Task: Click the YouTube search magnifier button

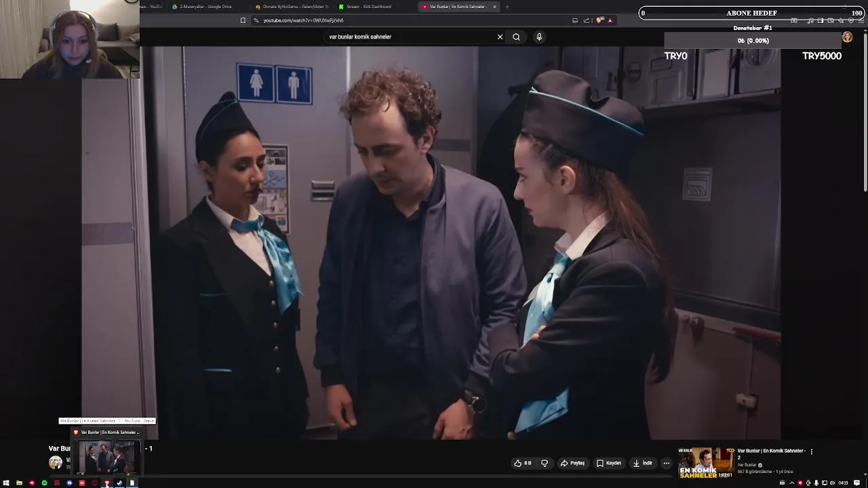Action: coord(516,37)
